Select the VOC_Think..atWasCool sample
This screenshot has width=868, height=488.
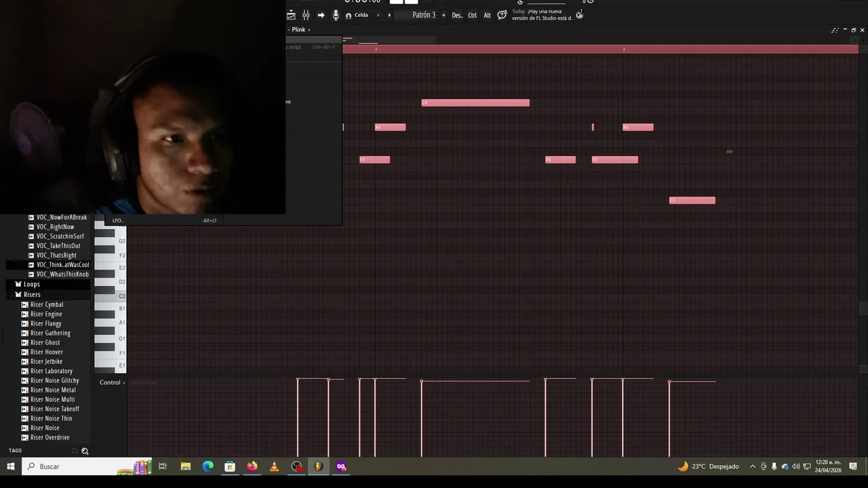point(58,265)
